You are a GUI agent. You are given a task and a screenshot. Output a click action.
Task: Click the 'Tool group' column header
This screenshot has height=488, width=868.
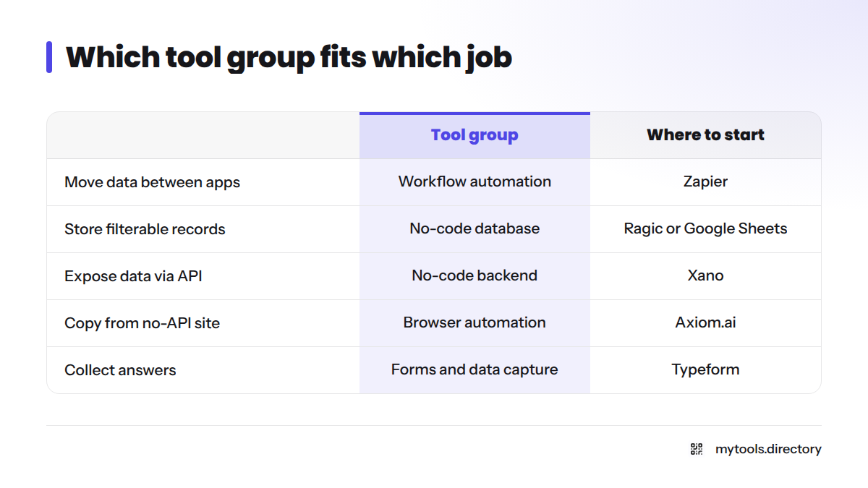pos(475,135)
